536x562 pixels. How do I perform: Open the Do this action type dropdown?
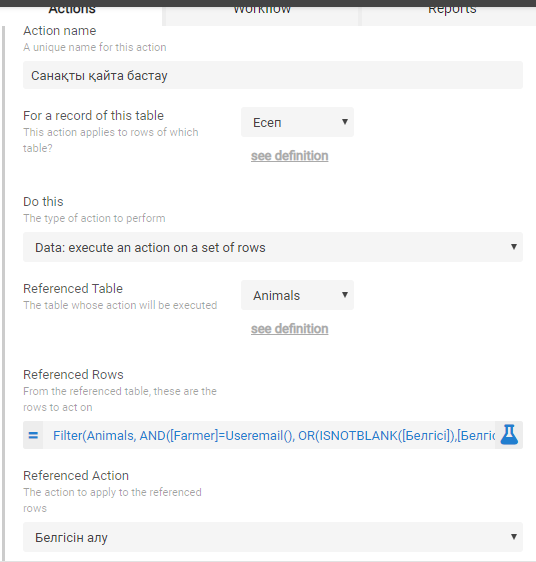[x=273, y=247]
